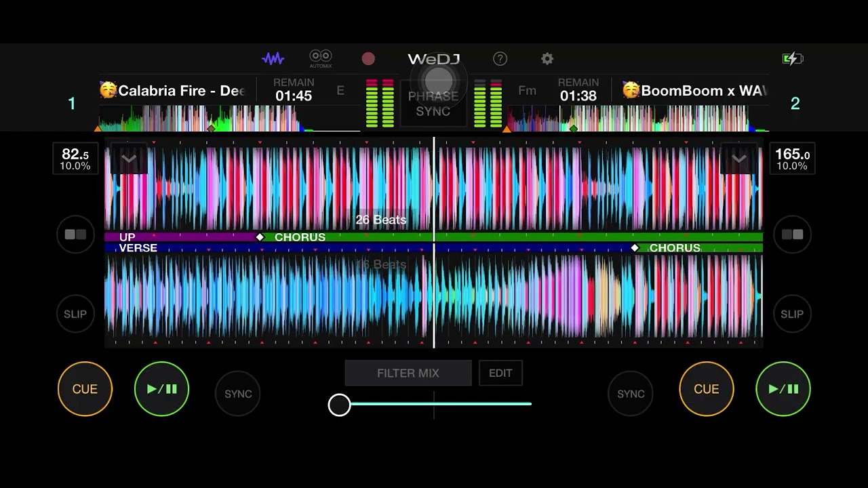Enable SYNC on deck 1

[238, 393]
